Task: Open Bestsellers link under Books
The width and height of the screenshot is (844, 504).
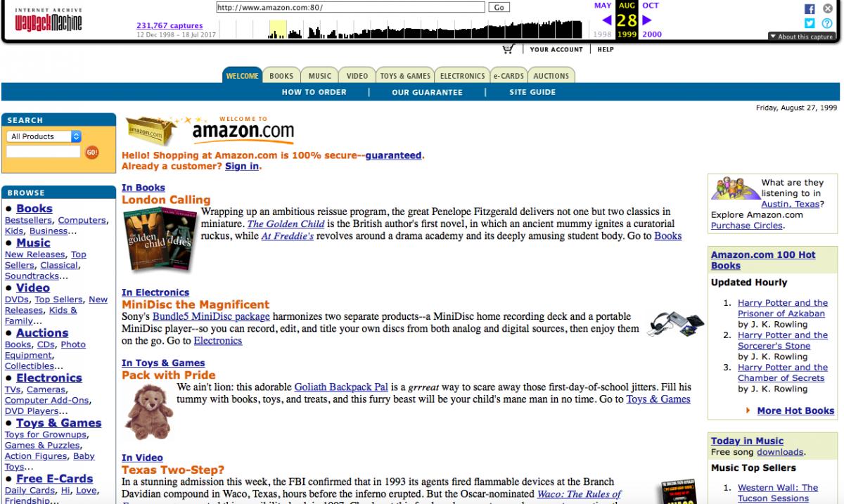Action: [x=28, y=221]
